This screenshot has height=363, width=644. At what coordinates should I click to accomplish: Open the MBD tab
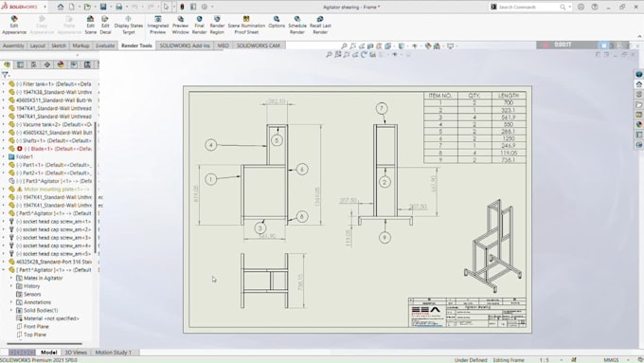click(x=223, y=45)
